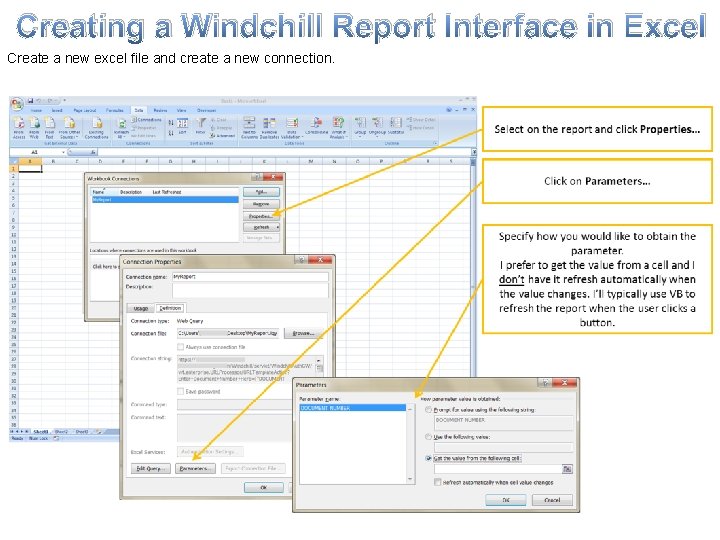Check Refresh automatically when cell value changes
This screenshot has height=540, width=720.
point(438,482)
